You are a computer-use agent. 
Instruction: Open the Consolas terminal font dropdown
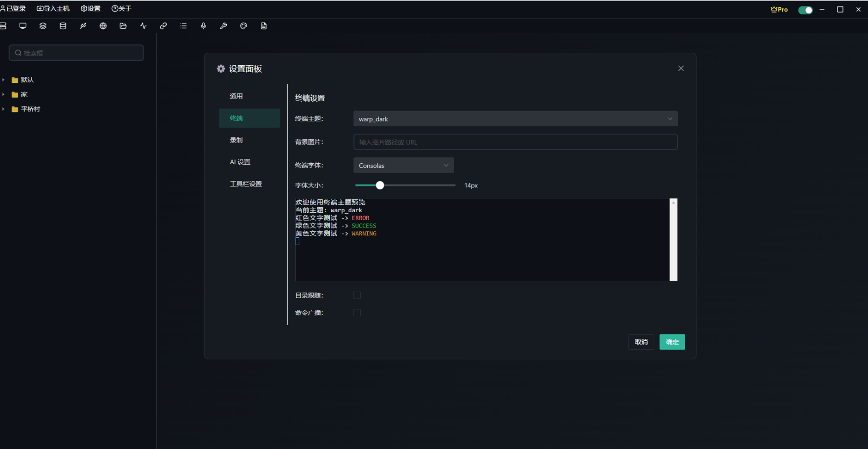403,166
